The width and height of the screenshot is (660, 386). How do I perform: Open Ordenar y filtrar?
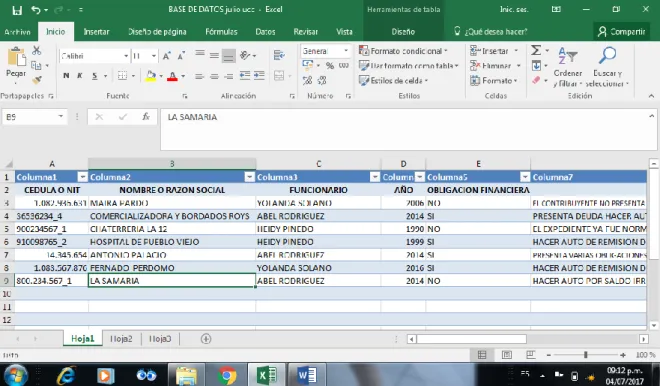(x=567, y=67)
